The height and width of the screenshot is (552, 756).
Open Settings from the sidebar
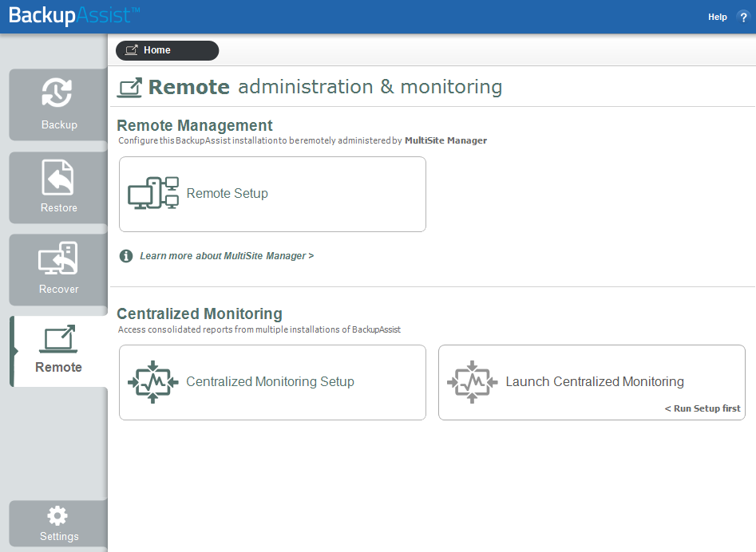pyautogui.click(x=58, y=523)
